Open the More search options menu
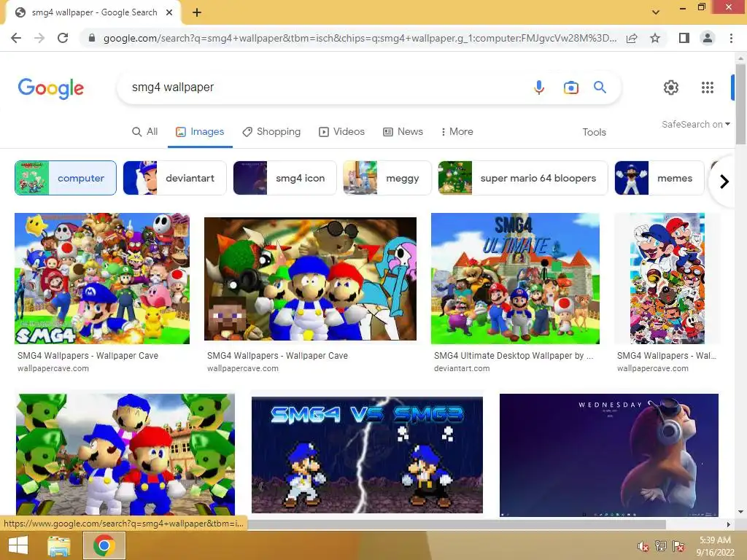Image resolution: width=747 pixels, height=560 pixels. [x=457, y=132]
